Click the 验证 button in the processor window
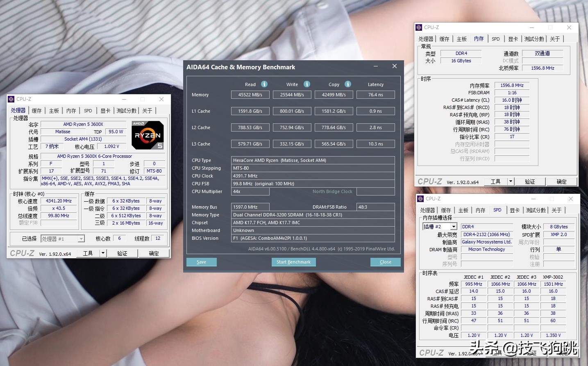 (x=123, y=253)
